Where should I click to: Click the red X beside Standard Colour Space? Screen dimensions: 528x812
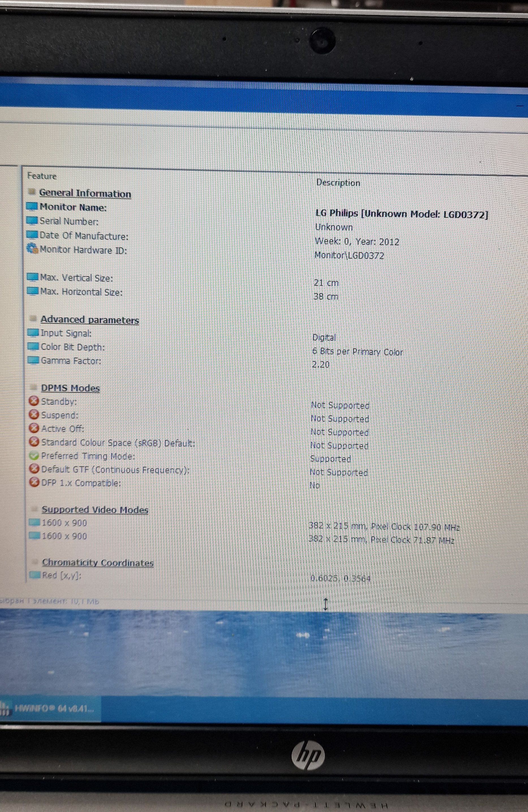(34, 442)
